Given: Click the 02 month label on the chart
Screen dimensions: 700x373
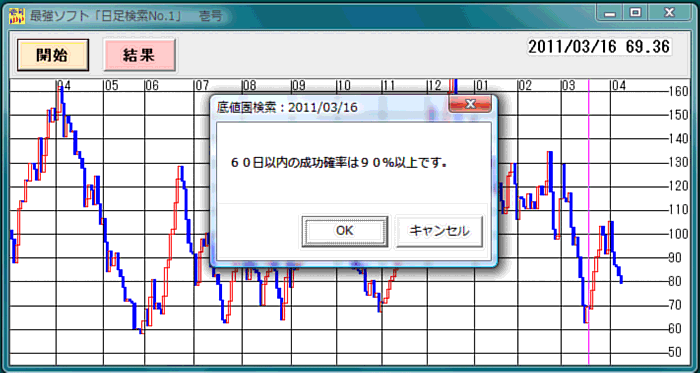Looking at the screenshot, I should (525, 85).
